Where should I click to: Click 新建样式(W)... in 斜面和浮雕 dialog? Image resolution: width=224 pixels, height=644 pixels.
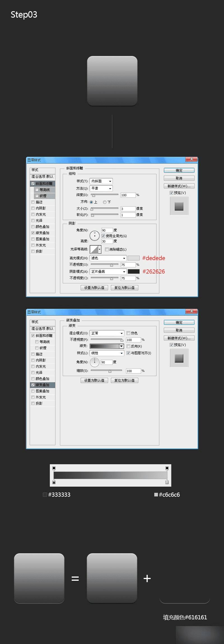(179, 186)
